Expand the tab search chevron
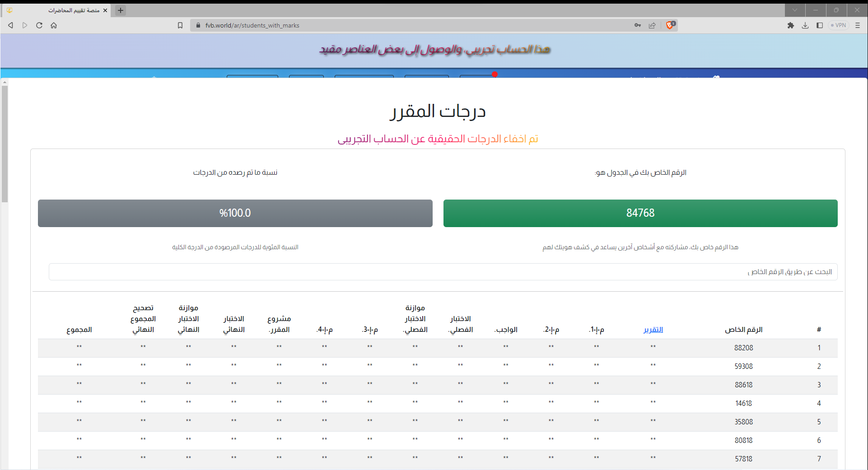 tap(794, 10)
